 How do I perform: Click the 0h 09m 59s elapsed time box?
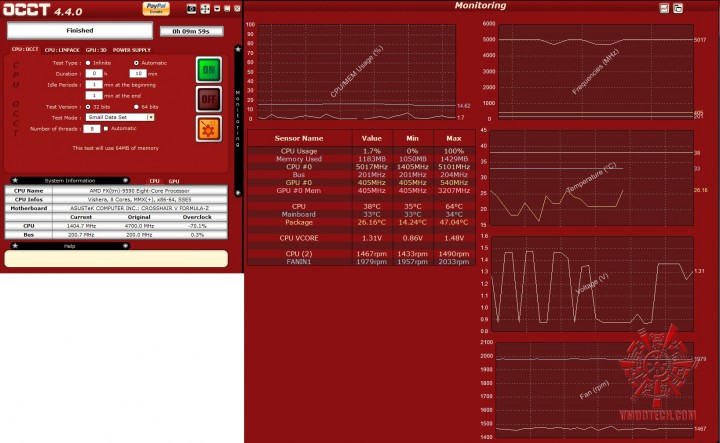point(191,31)
